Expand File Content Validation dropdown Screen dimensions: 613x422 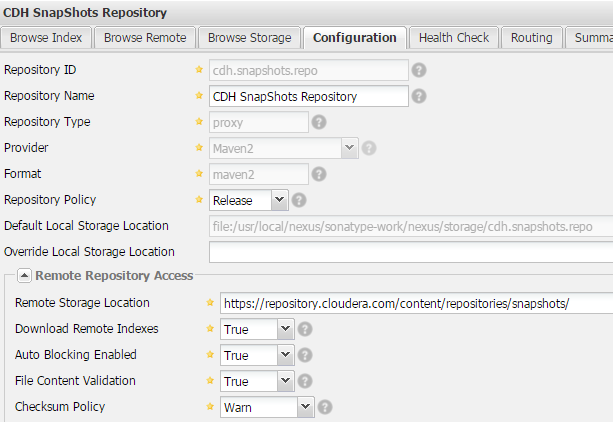click(x=285, y=381)
